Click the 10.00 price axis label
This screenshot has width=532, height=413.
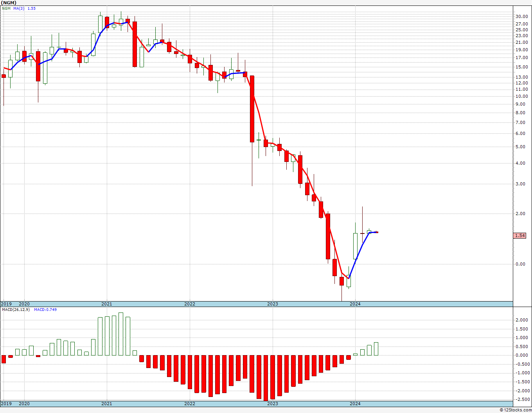(522, 96)
